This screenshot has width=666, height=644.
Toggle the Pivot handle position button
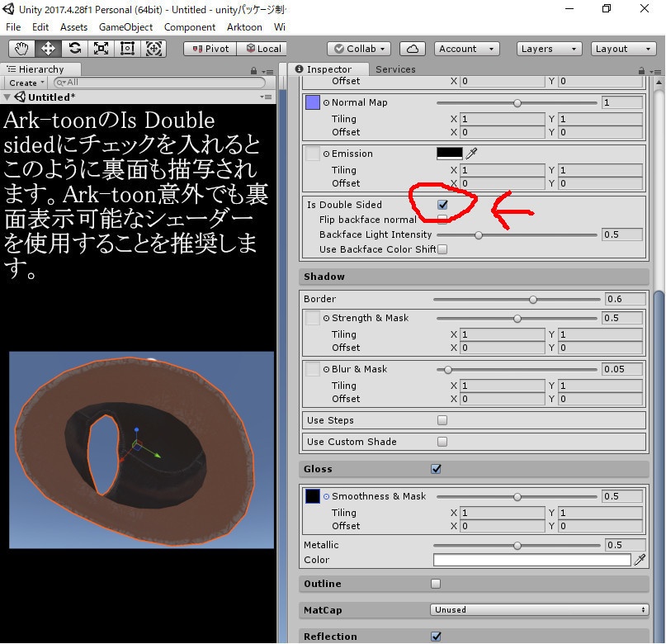(x=210, y=49)
